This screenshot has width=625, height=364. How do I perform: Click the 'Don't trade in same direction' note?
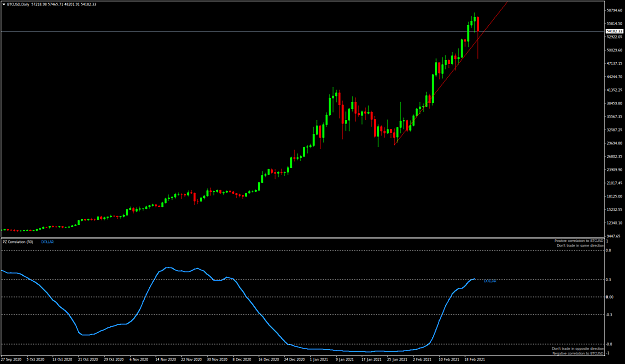click(580, 246)
